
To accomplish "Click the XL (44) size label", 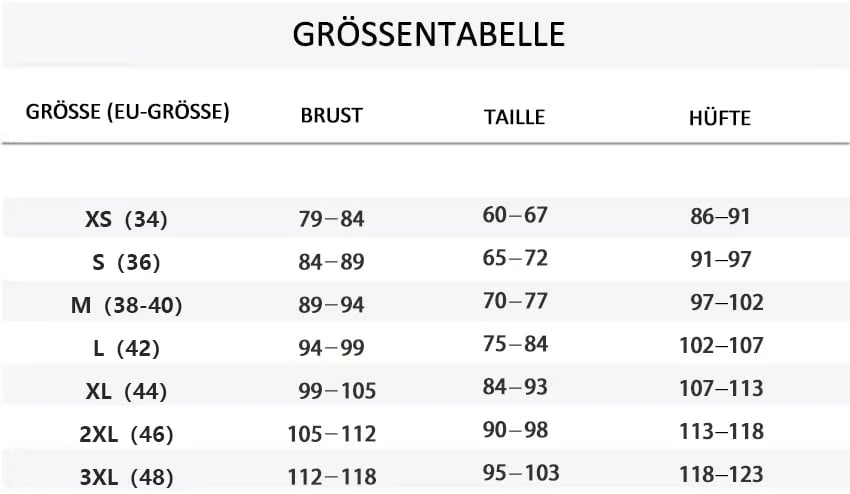I will (x=126, y=391).
